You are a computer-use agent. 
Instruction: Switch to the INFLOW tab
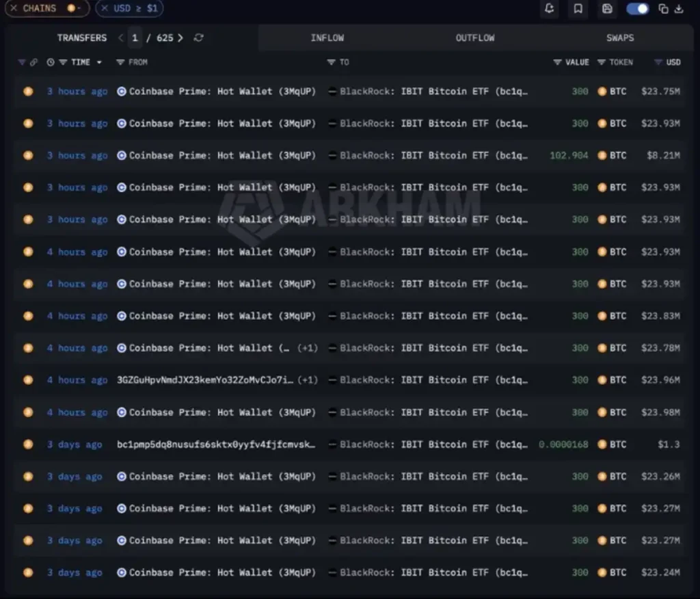[x=327, y=38]
